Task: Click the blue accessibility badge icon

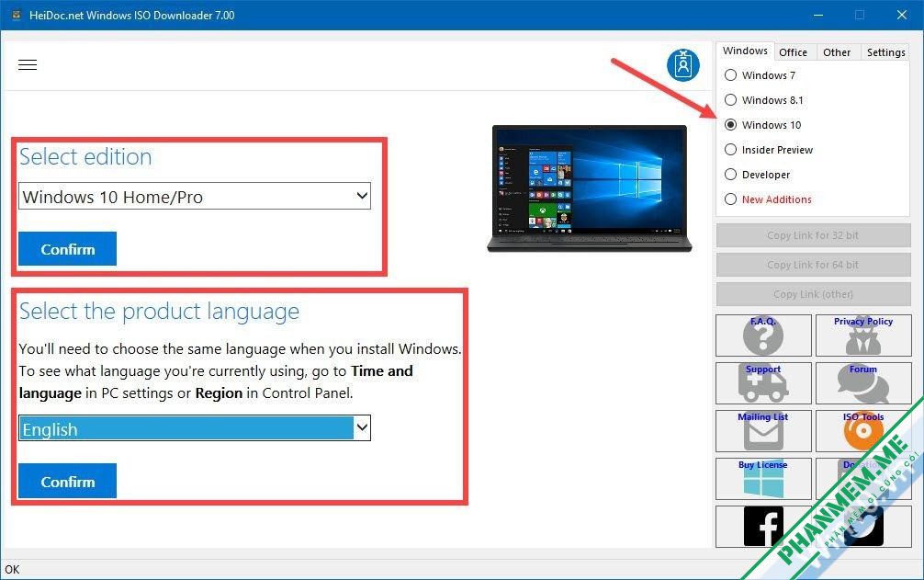Action: 683,65
